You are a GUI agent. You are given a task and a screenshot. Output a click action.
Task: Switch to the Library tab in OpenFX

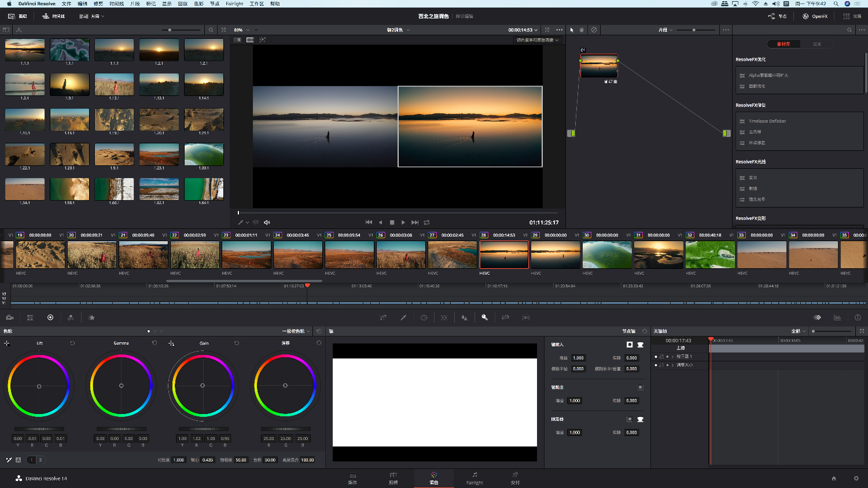tap(784, 44)
